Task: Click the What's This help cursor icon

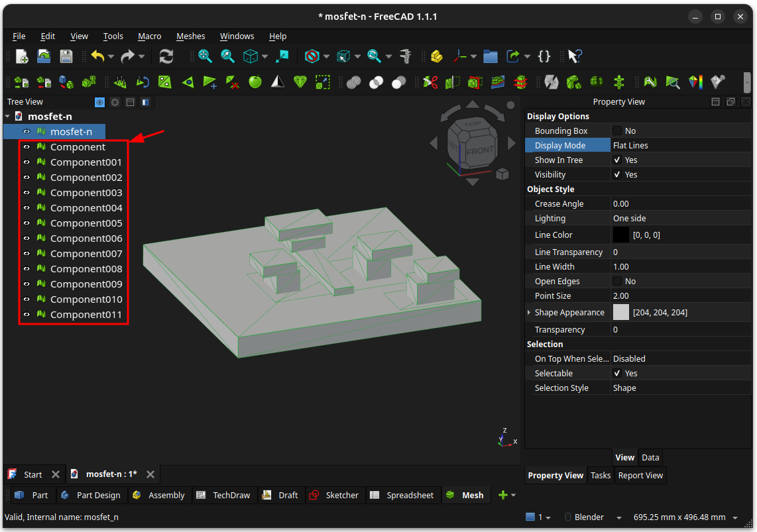Action: (x=575, y=56)
